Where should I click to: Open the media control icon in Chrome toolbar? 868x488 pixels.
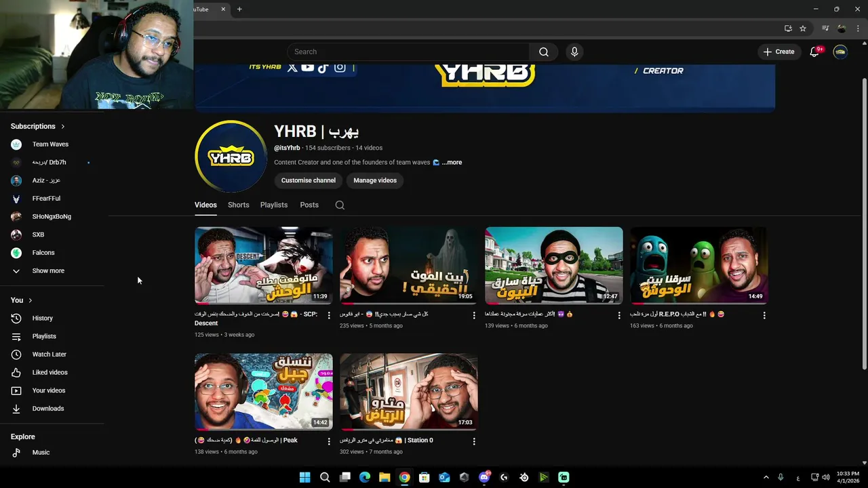[825, 28]
